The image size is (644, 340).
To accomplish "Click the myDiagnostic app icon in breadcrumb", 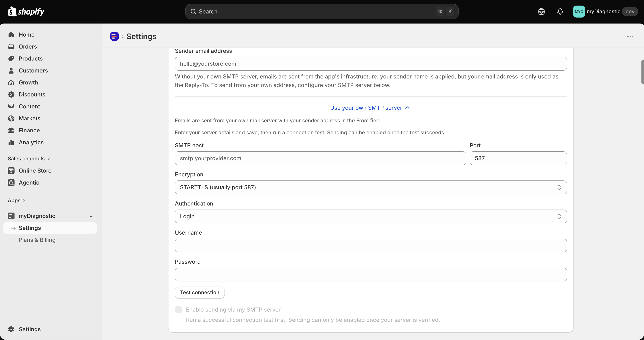I will click(x=114, y=36).
